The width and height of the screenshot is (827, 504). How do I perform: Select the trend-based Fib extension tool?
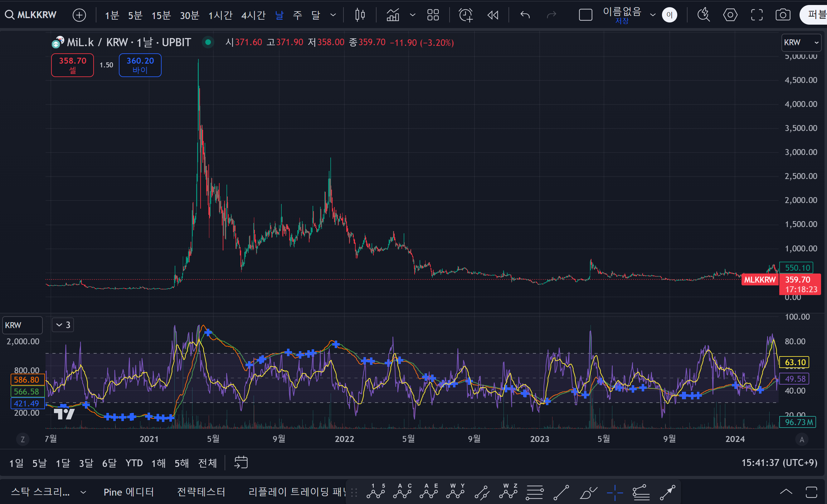tap(641, 492)
